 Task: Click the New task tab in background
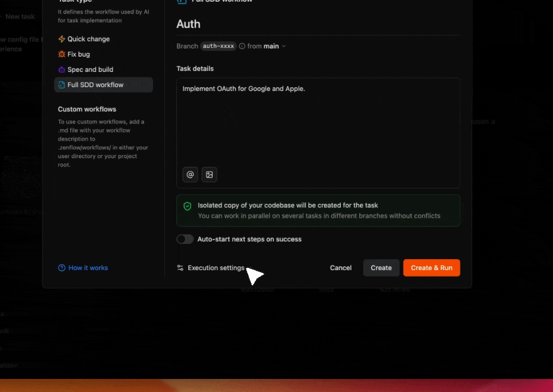20,16
